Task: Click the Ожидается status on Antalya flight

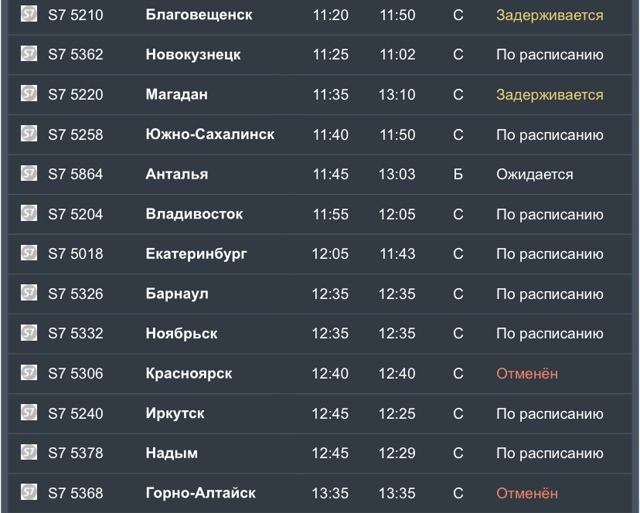Action: pyautogui.click(x=534, y=174)
